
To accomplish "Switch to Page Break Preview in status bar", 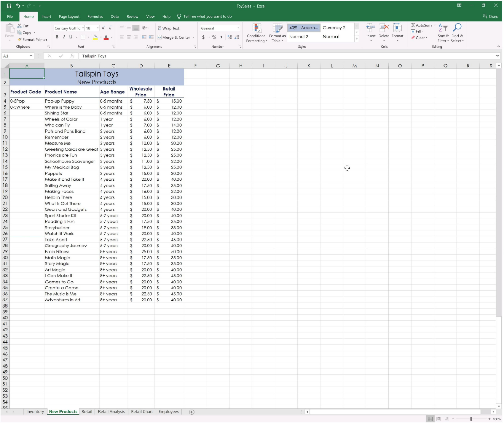I will tap(447, 419).
